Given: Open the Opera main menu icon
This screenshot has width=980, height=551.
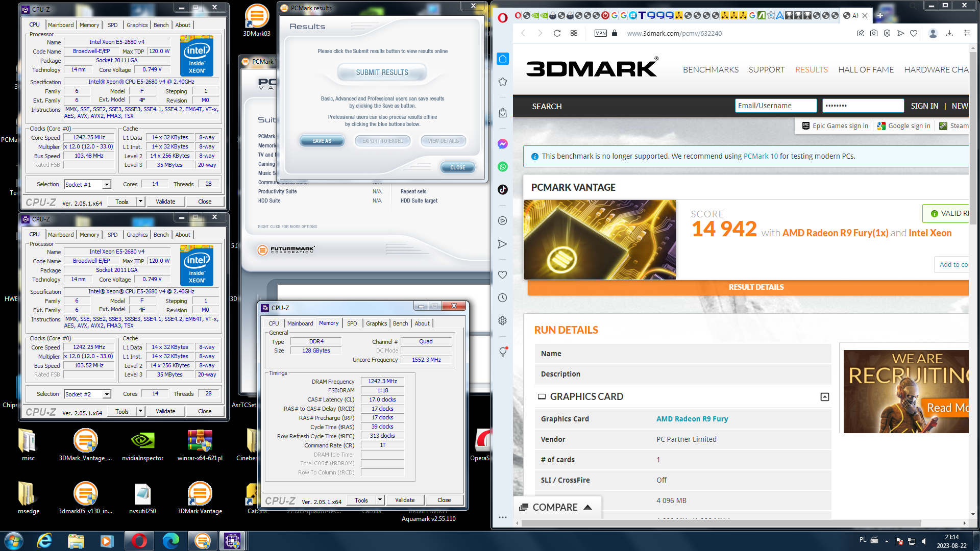Looking at the screenshot, I should pyautogui.click(x=503, y=18).
